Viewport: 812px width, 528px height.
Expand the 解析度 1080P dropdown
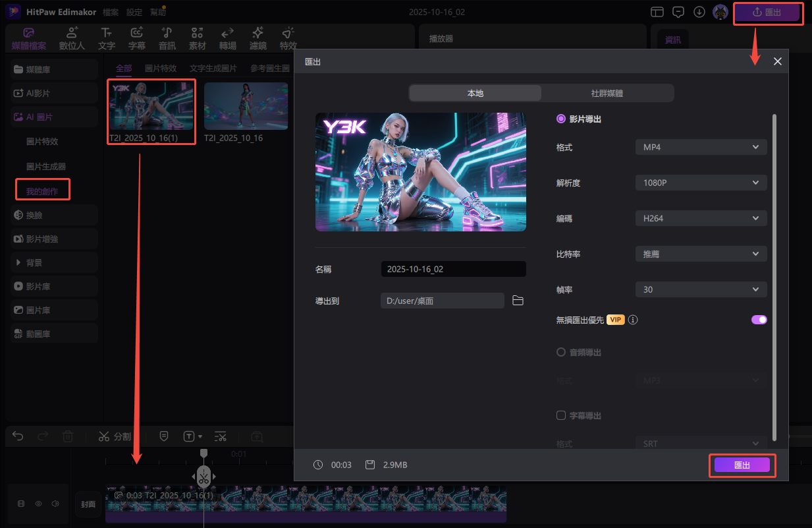[701, 183]
